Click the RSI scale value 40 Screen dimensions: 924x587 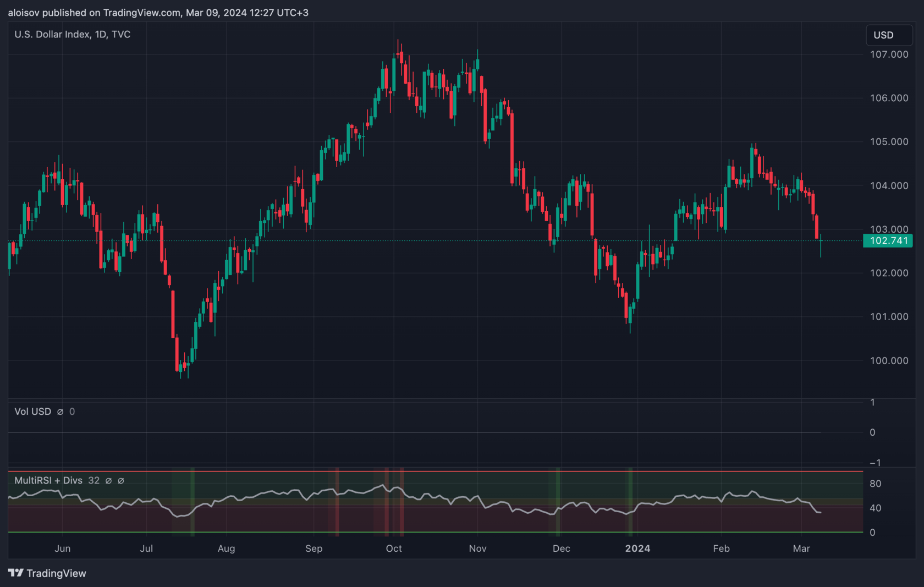pos(875,508)
